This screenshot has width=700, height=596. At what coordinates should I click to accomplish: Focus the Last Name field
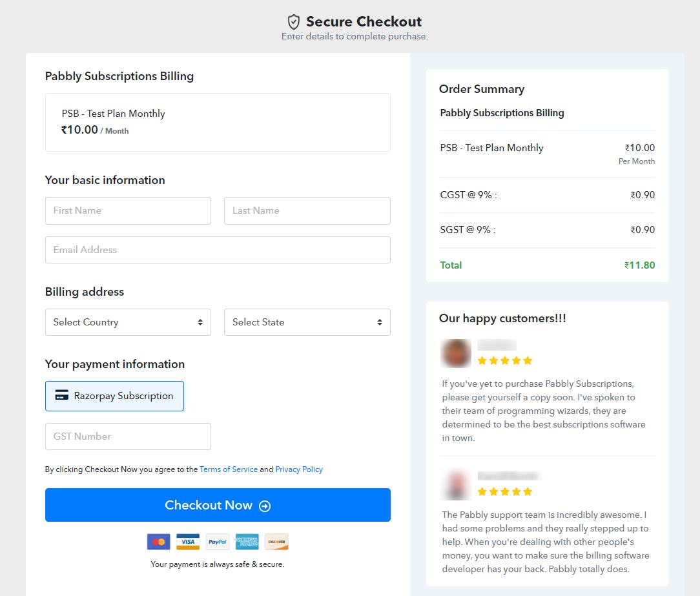(307, 211)
